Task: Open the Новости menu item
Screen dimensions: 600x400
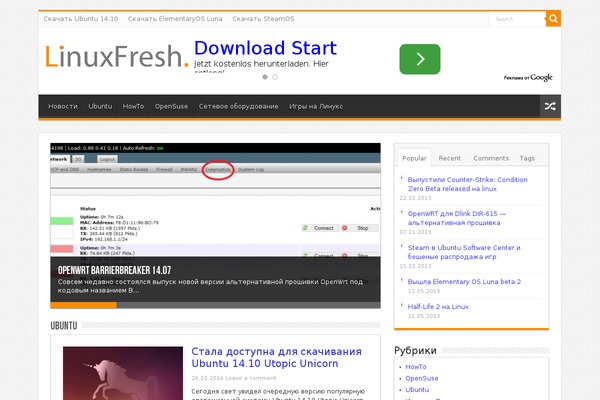Action: [63, 106]
